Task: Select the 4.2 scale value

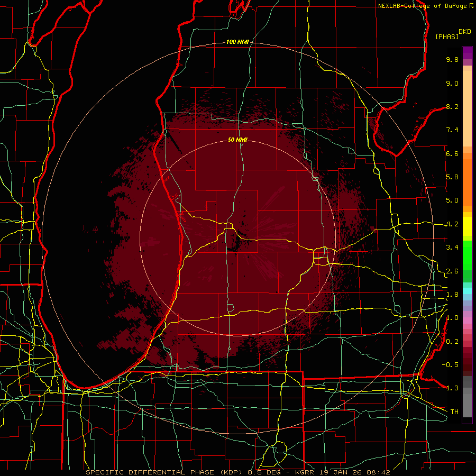Action: tap(452, 224)
